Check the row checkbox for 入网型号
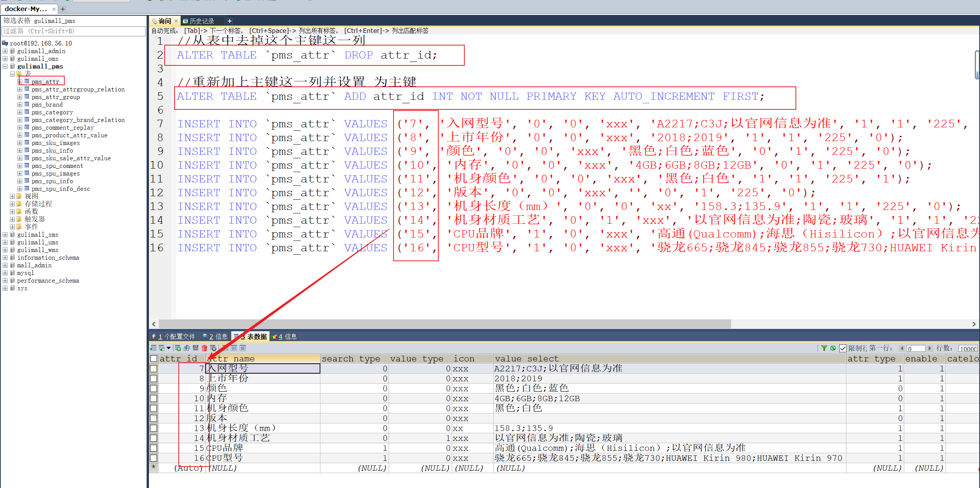This screenshot has height=488, width=980. (154, 369)
